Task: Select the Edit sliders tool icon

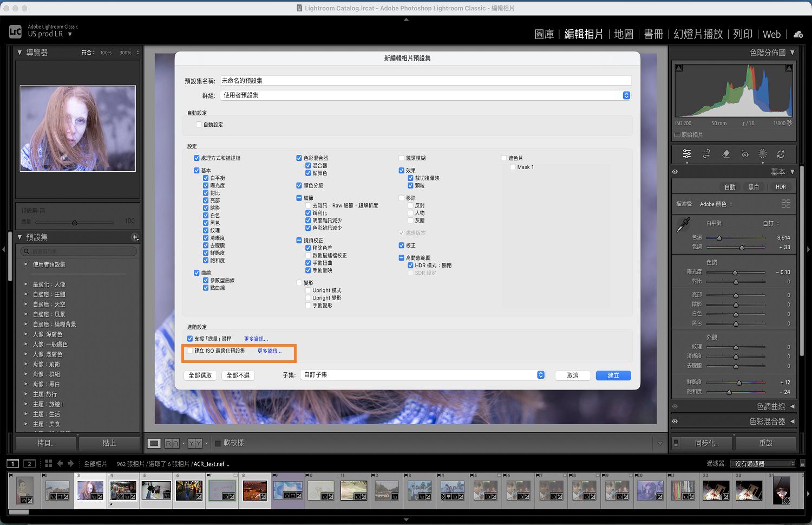Action: (x=686, y=154)
